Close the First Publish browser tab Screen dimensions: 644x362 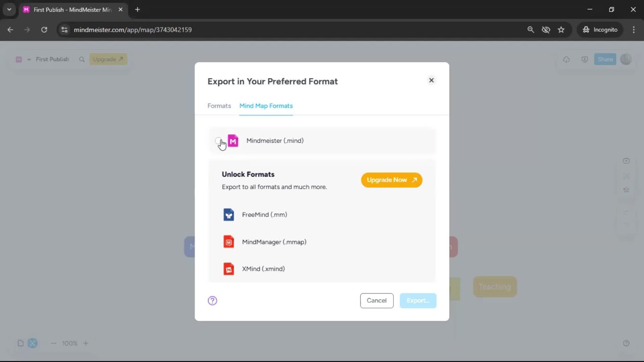[x=120, y=10]
